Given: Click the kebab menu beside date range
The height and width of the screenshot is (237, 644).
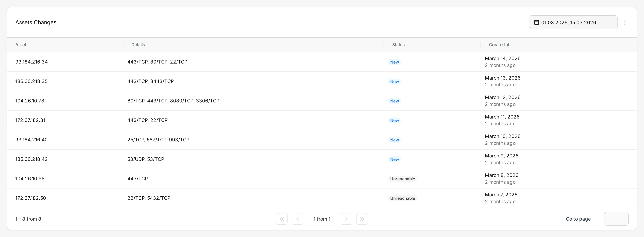Looking at the screenshot, I should pos(625,22).
